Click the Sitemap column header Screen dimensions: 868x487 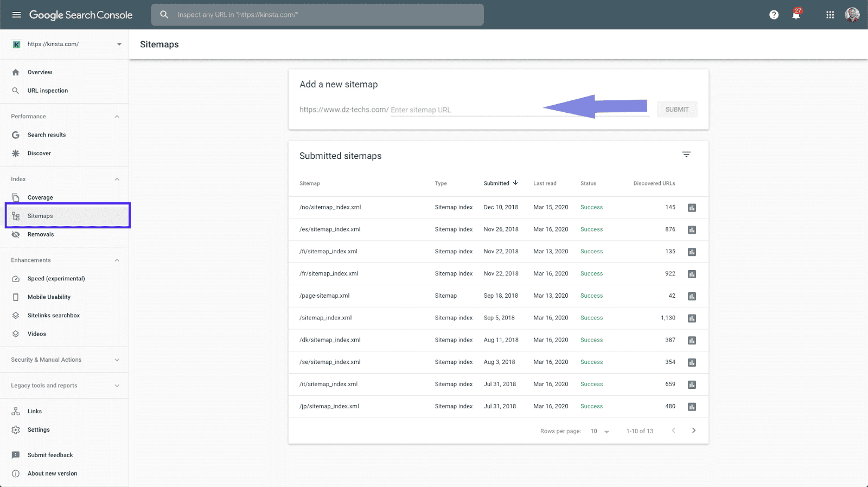point(310,183)
